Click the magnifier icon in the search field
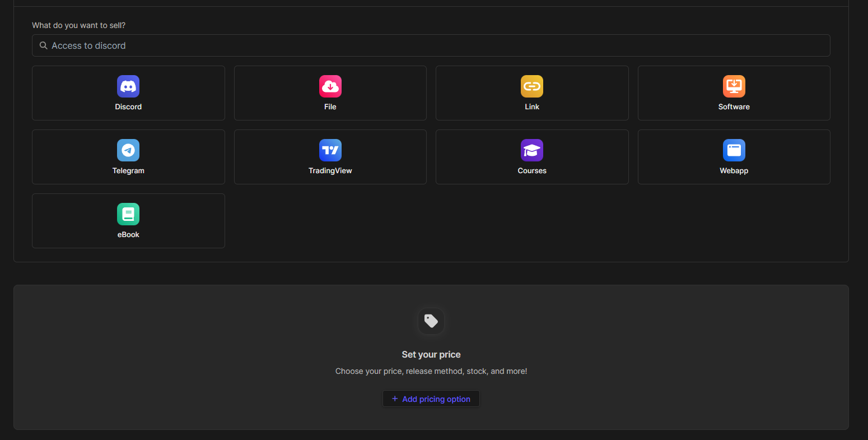 [x=43, y=45]
